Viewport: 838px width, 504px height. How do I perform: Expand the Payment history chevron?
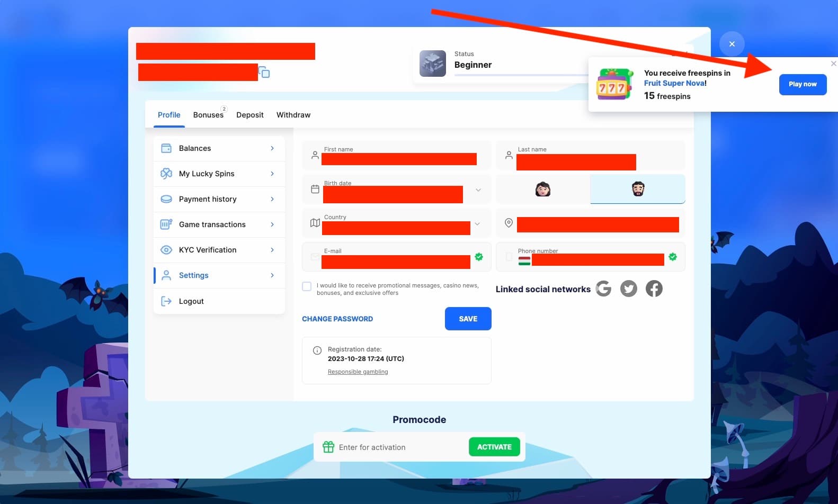point(272,199)
